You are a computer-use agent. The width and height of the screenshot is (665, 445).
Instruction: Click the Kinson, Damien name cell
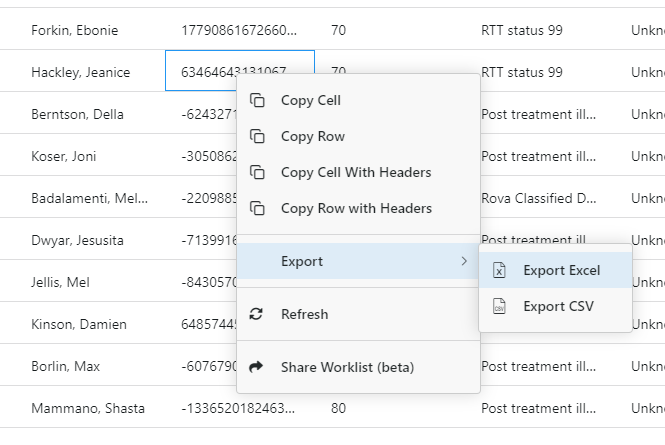pyautogui.click(x=80, y=324)
